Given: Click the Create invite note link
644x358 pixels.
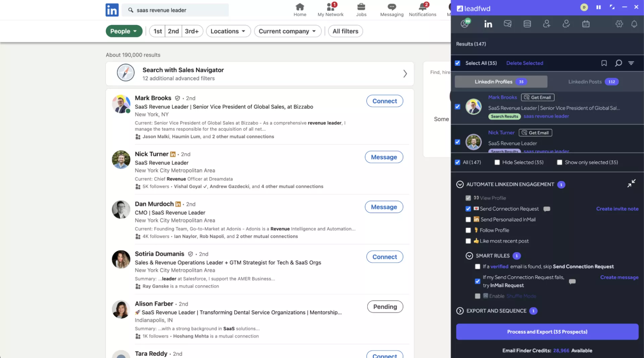Looking at the screenshot, I should click(617, 209).
